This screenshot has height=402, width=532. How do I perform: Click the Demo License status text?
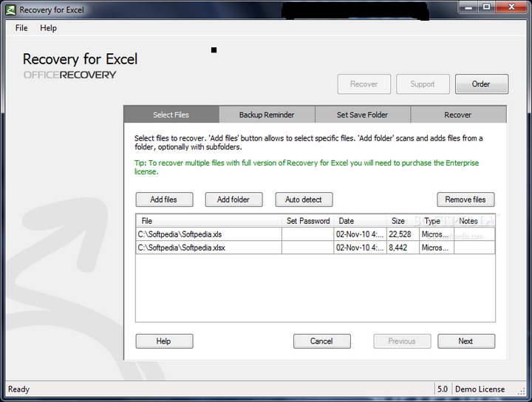click(x=480, y=389)
